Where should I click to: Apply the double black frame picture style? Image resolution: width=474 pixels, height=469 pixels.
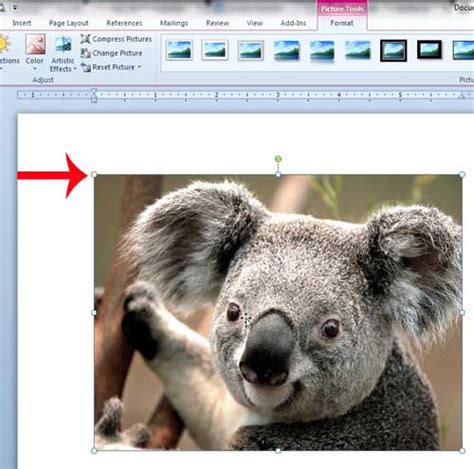pos(394,50)
